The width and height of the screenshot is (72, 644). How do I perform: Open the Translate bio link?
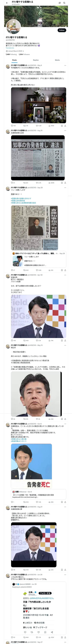click(x=10, y=48)
